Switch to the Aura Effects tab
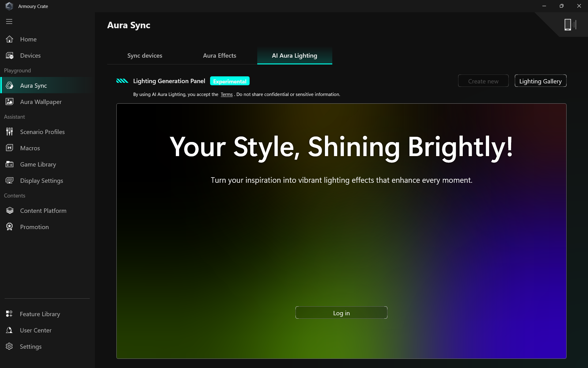This screenshot has width=588, height=368. [x=220, y=56]
